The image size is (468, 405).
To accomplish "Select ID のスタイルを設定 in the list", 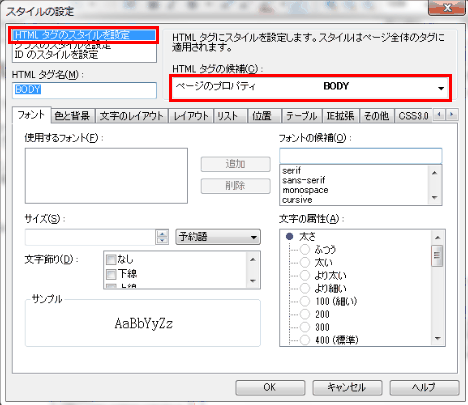I will coord(56,55).
